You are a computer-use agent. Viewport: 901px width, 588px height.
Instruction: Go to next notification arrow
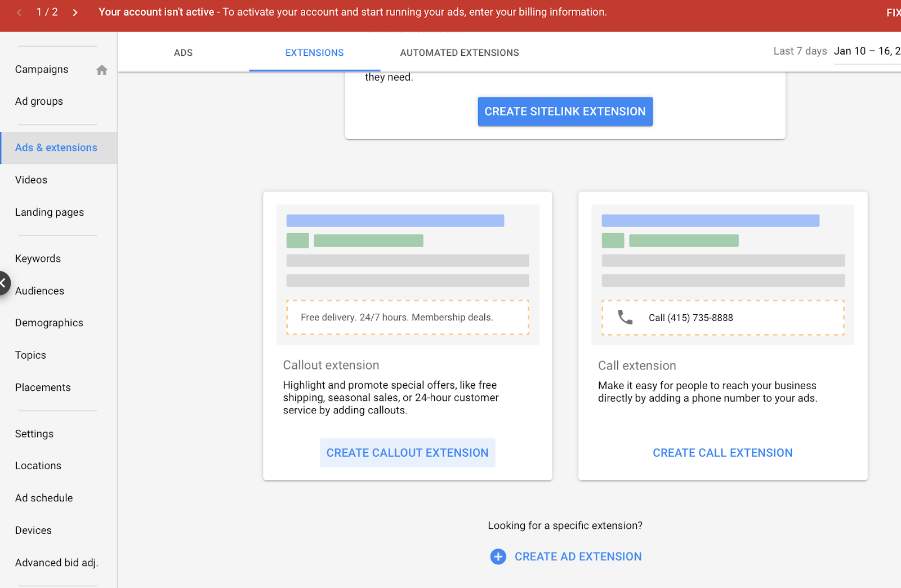click(x=75, y=12)
